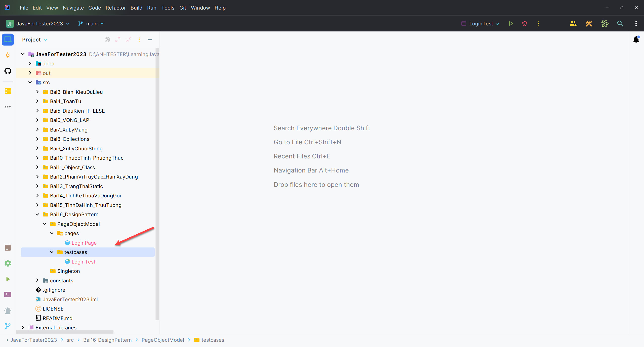Open the Problems alarm tool window
The height and width of the screenshot is (347, 644).
pyautogui.click(x=8, y=310)
